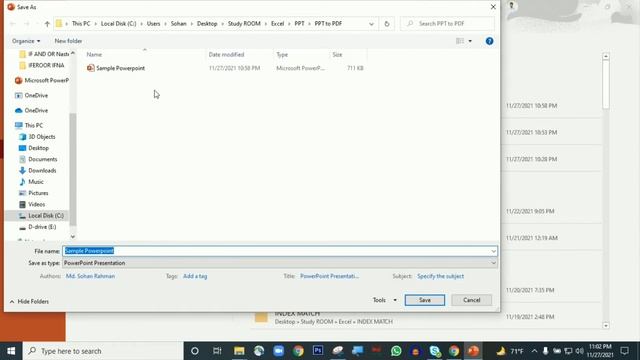The image size is (640, 360).
Task: Sort by Date modified column
Action: 226,54
